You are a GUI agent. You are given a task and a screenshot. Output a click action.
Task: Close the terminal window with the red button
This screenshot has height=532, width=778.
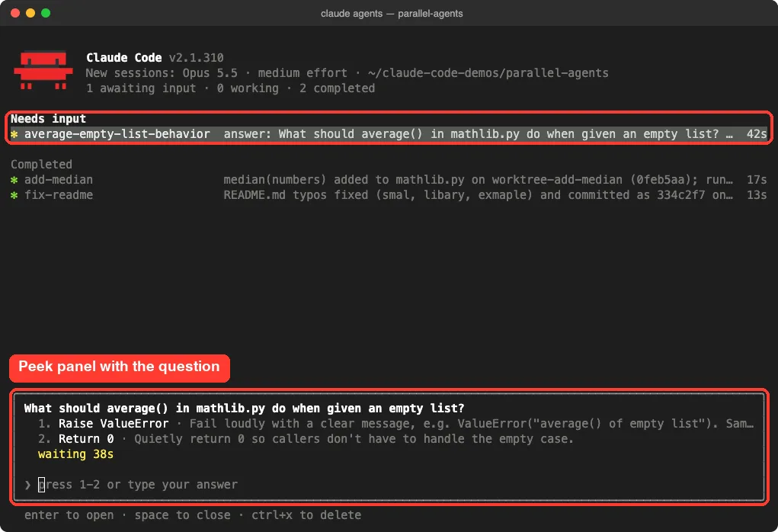(15, 13)
